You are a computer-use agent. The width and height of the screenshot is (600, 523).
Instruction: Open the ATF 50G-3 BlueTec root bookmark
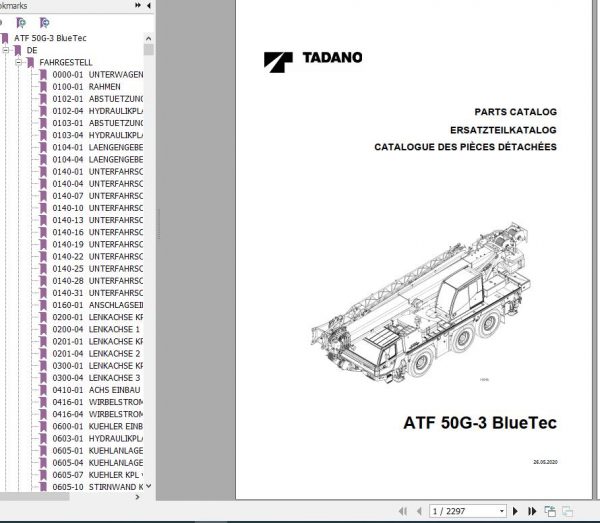tap(50, 38)
